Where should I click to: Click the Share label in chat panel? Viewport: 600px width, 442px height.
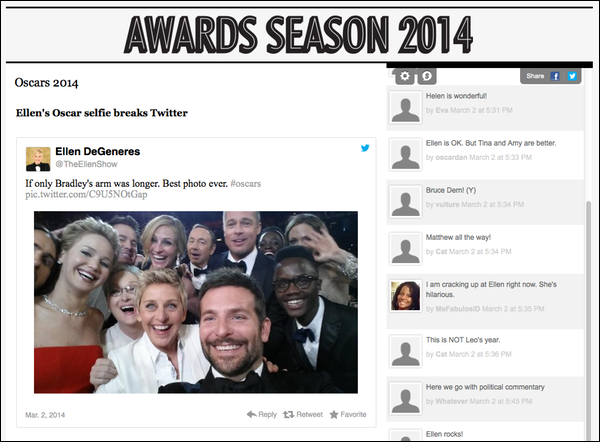tap(535, 76)
